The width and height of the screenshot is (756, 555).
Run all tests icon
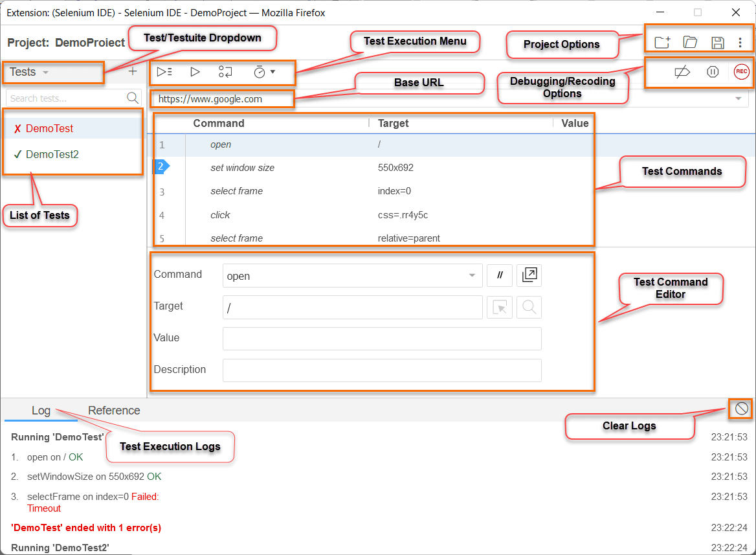[x=164, y=72]
